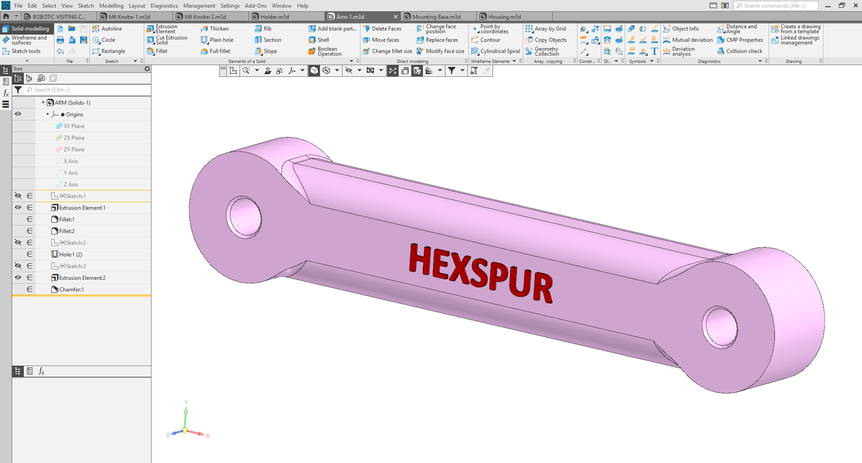Screen dimensions: 862x463
Task: Toggle the crossed eye for Sketch:2
Action: [x=18, y=242]
